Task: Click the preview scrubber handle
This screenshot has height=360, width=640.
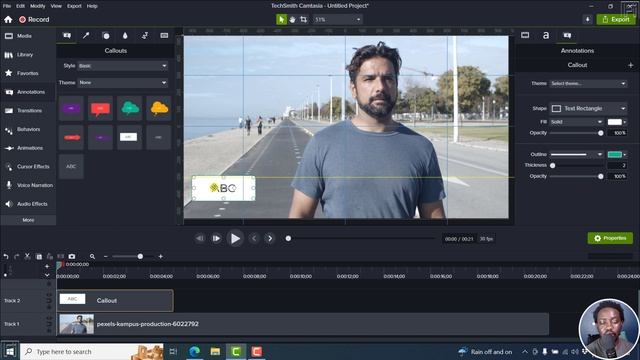Action: (288, 238)
